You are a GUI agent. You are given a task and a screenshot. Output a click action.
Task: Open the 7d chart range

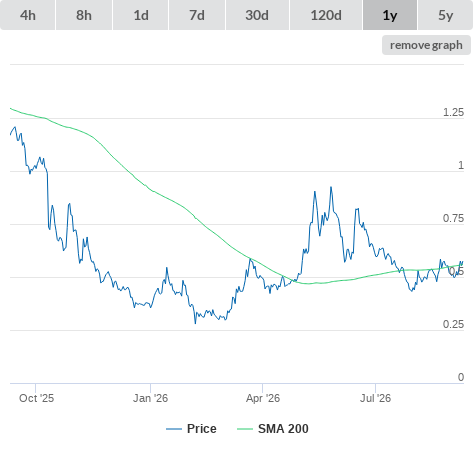197,15
